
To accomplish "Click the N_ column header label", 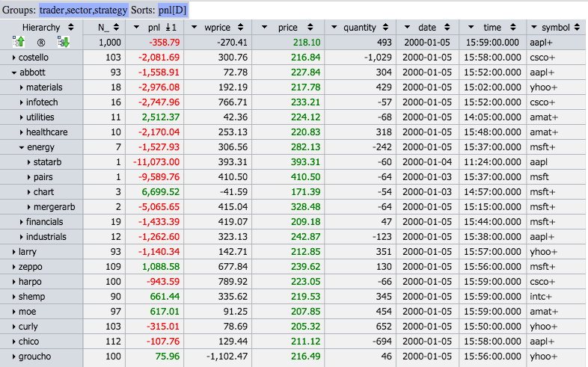I will [x=103, y=28].
